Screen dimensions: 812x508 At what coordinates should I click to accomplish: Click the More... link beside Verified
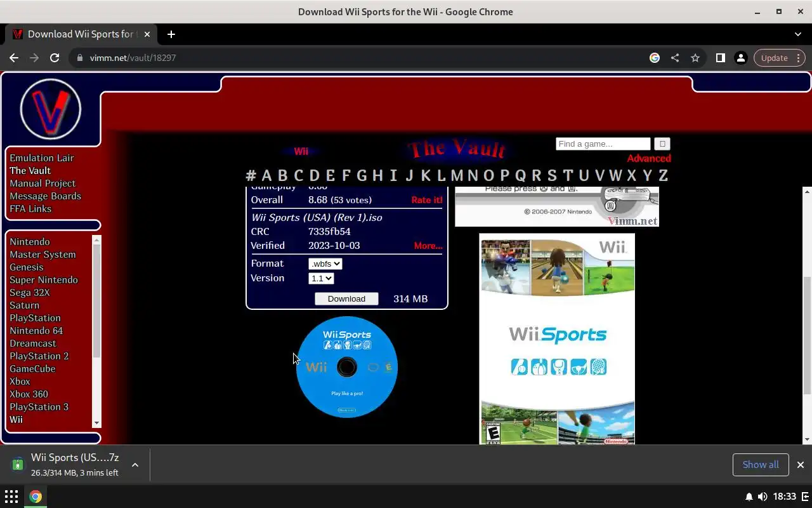(428, 246)
